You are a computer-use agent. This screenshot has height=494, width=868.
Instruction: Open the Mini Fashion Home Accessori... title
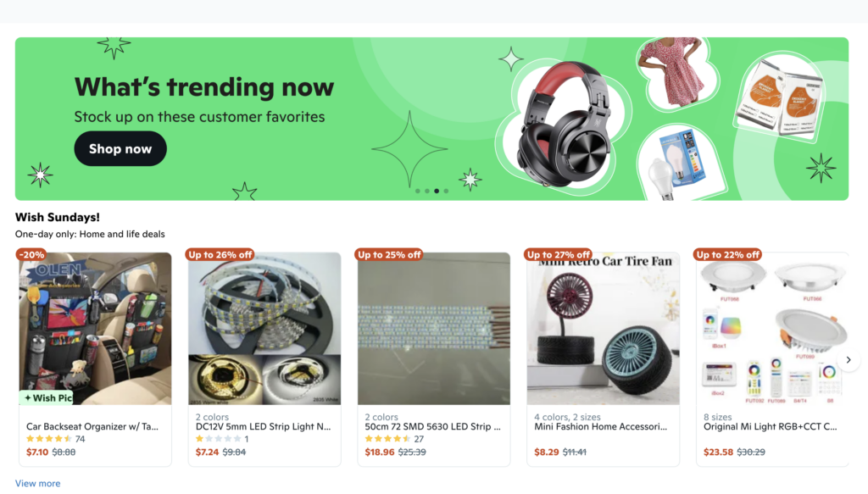[x=601, y=426]
